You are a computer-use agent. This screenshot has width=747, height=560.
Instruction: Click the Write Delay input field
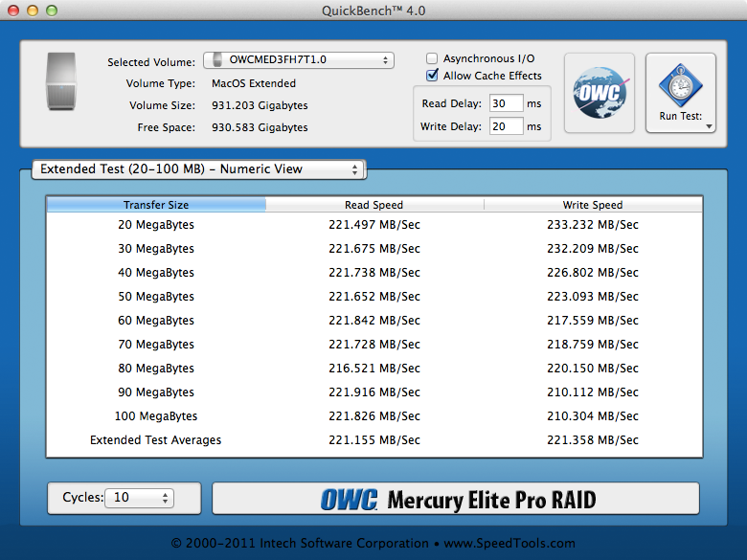505,126
